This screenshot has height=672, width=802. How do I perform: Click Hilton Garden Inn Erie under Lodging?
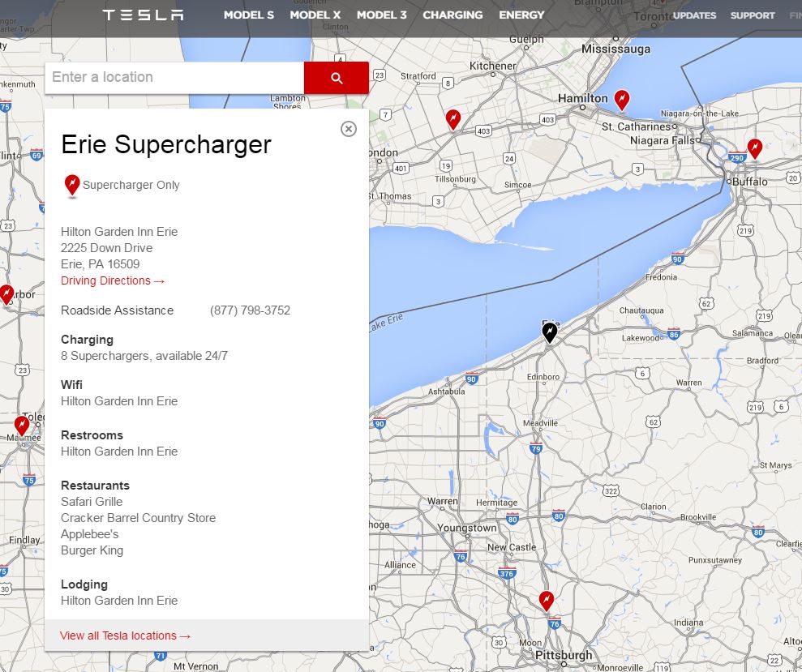(x=119, y=601)
